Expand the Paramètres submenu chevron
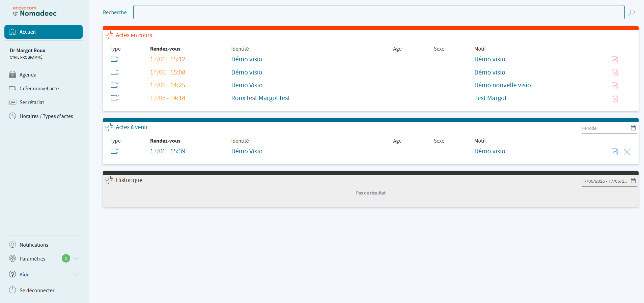The width and height of the screenshot is (644, 303). [x=76, y=259]
